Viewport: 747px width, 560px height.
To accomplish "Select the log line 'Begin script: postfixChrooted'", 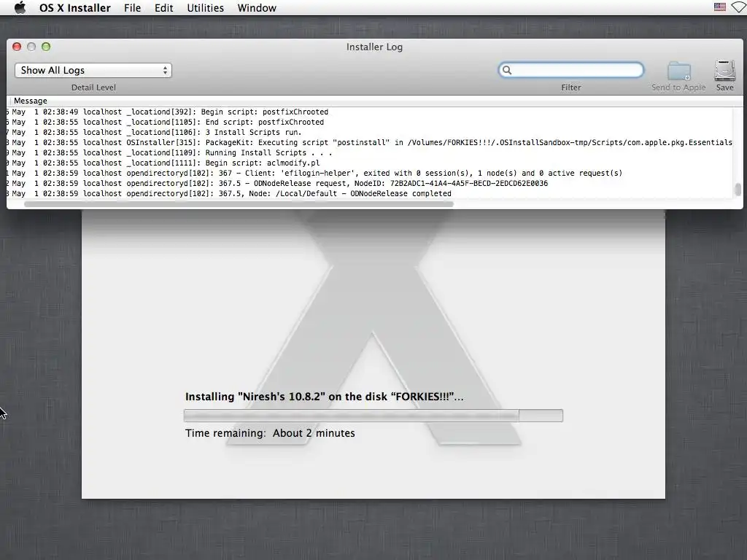I will click(370, 112).
